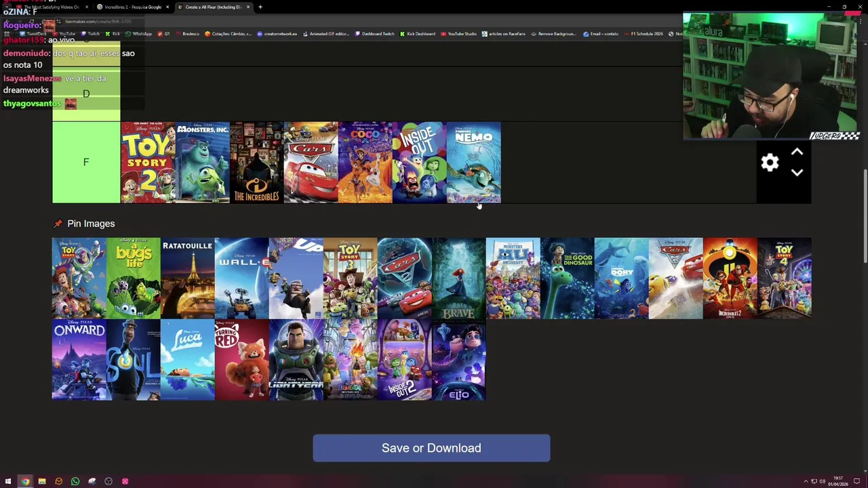The image size is (868, 488).
Task: Pick the WALL-E poster
Action: point(242,278)
